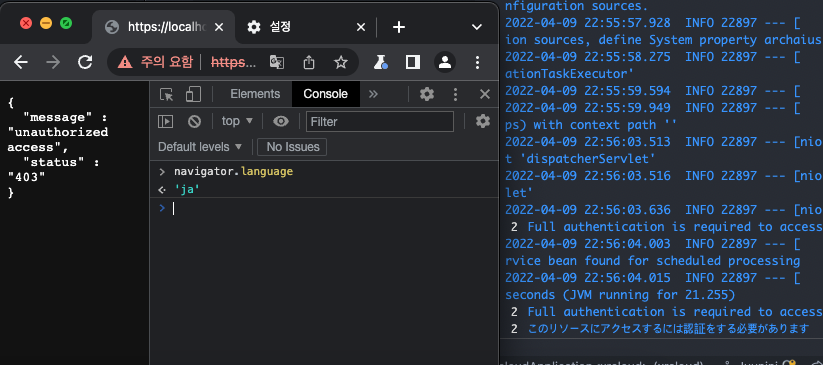
Task: Click the share page icon
Action: (x=309, y=62)
